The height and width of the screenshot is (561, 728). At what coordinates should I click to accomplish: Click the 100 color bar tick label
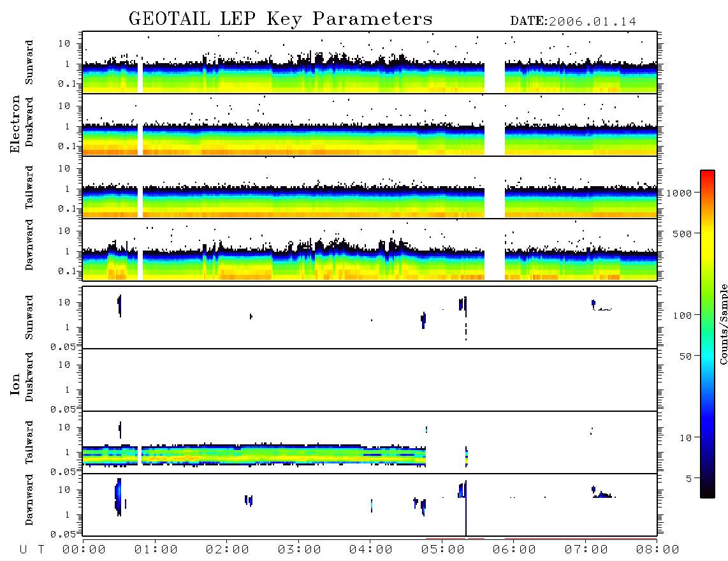click(682, 316)
